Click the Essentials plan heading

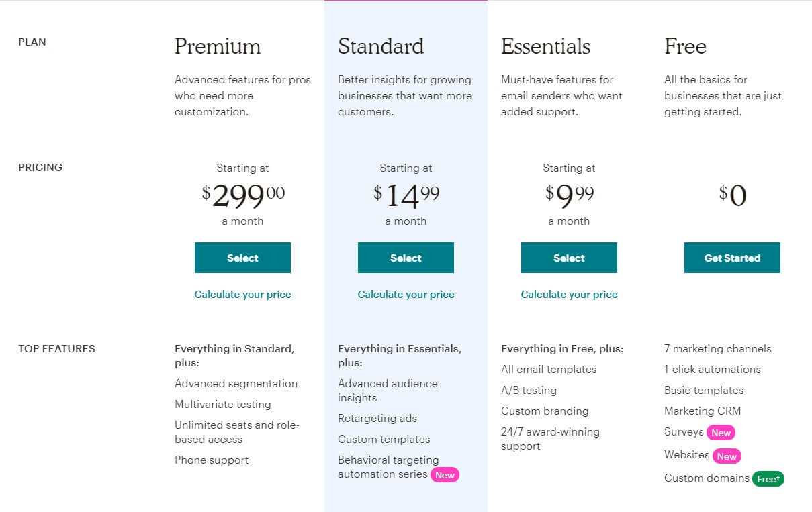click(x=545, y=46)
